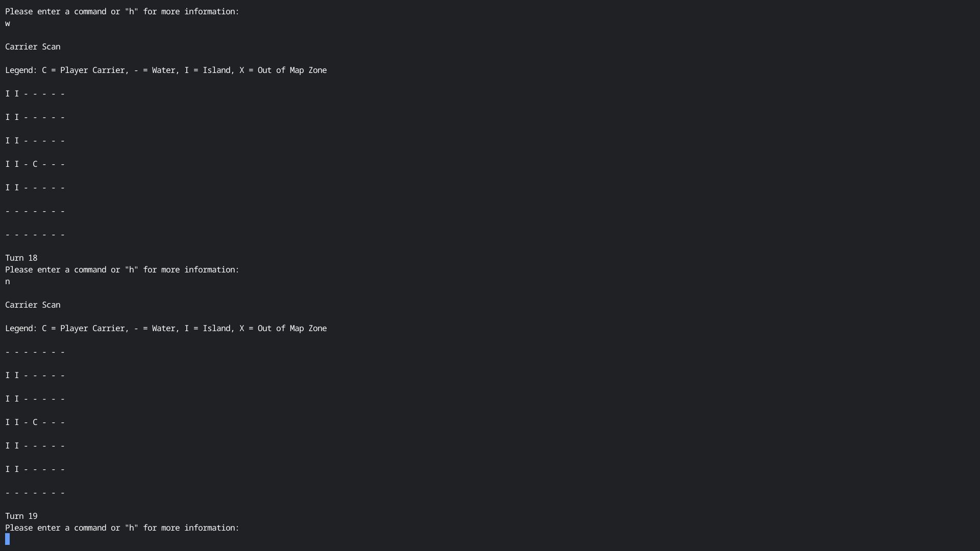Click the all-water row directly above "Turn 18"
This screenshot has width=980, height=551.
pos(35,235)
